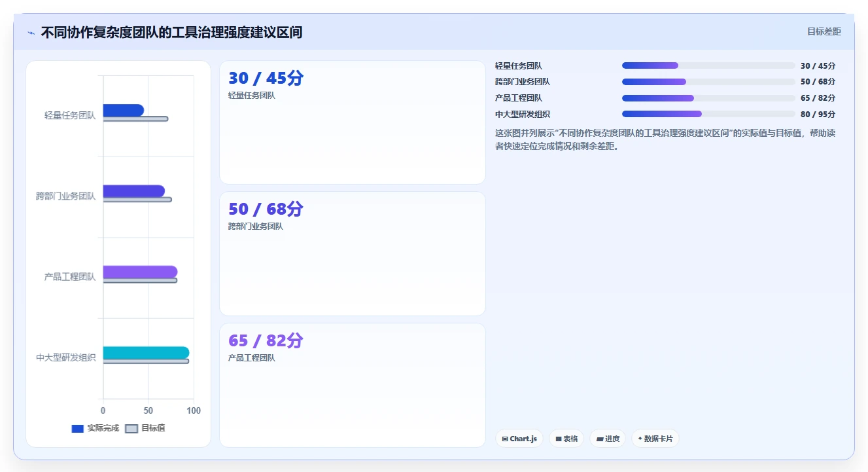Toggle the 目标值 legend entry
The height and width of the screenshot is (472, 868).
coord(145,428)
